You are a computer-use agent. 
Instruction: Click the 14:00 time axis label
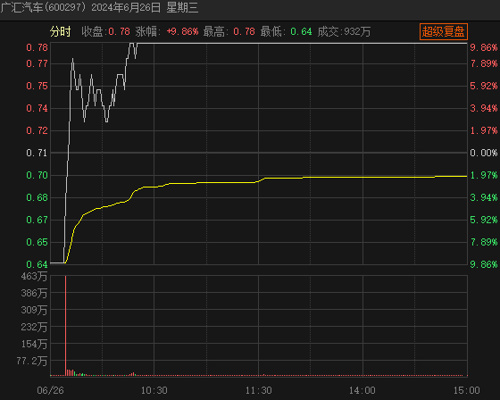pyautogui.click(x=362, y=390)
